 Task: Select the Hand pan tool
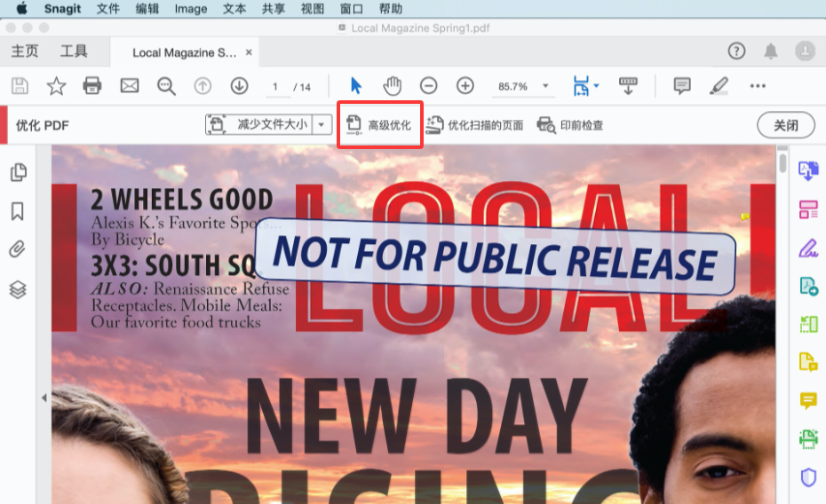392,86
